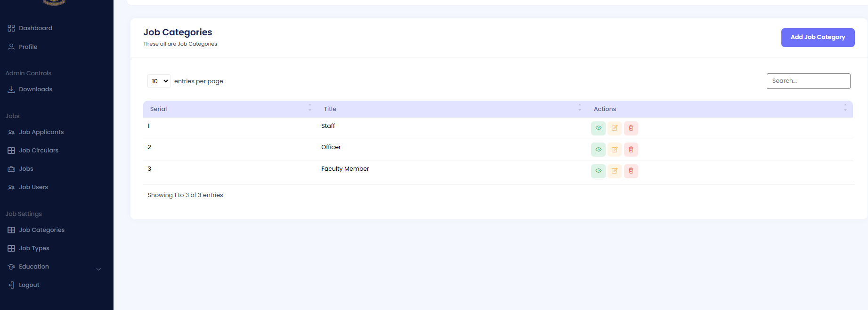The height and width of the screenshot is (310, 868).
Task: Open the entries per page dropdown
Action: 159,81
